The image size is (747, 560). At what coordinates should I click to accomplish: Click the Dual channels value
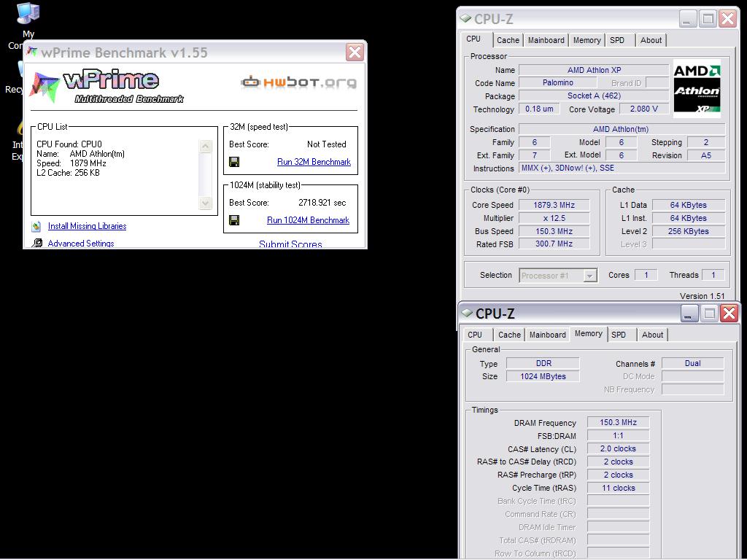693,363
